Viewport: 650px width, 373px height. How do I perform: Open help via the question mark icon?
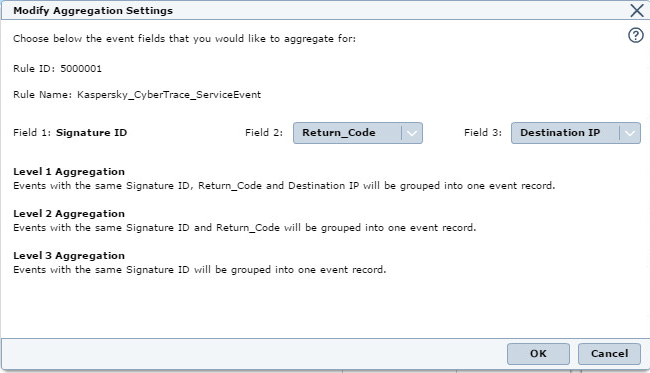(635, 36)
